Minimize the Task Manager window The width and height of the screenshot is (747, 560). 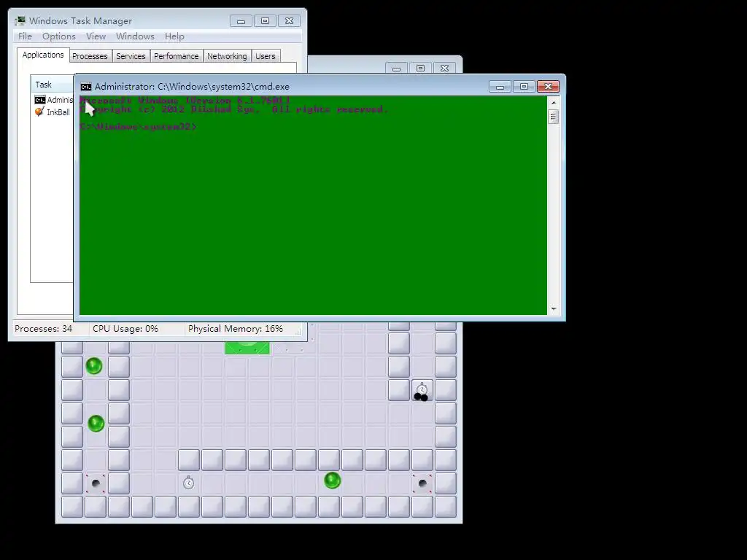(241, 21)
